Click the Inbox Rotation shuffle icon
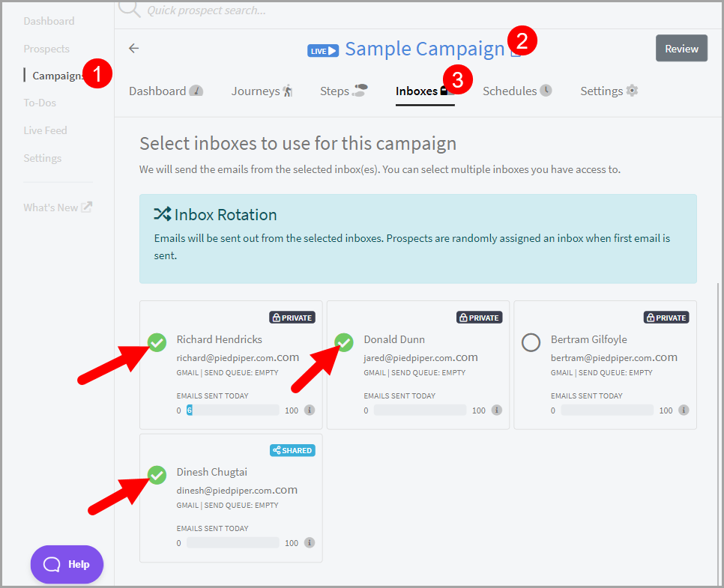This screenshot has width=724, height=588. point(162,215)
